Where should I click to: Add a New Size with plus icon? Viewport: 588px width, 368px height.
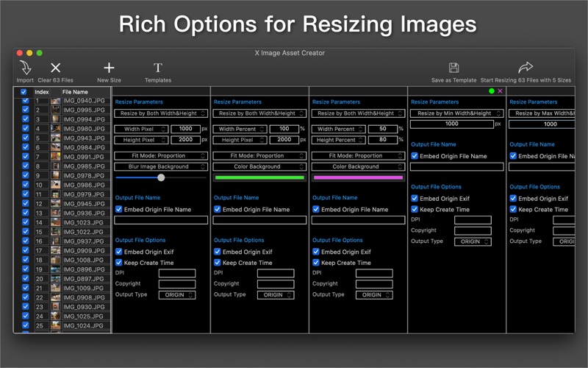click(109, 68)
